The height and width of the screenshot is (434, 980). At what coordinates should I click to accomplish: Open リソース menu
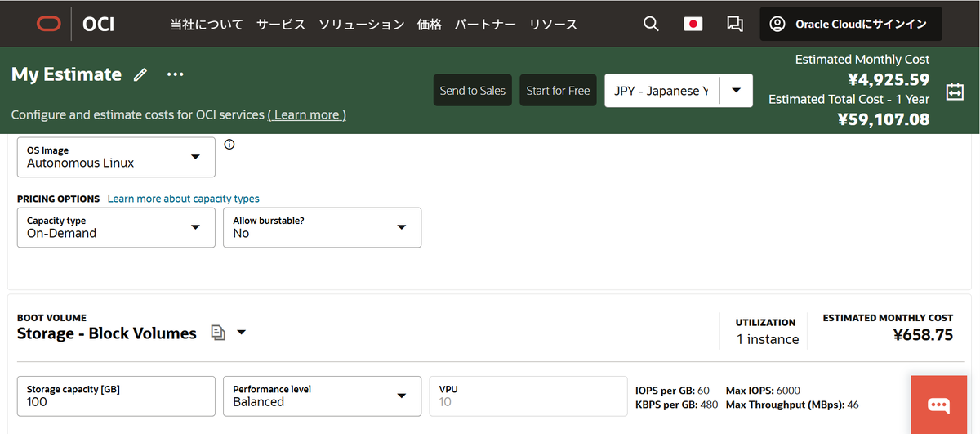coord(553,24)
